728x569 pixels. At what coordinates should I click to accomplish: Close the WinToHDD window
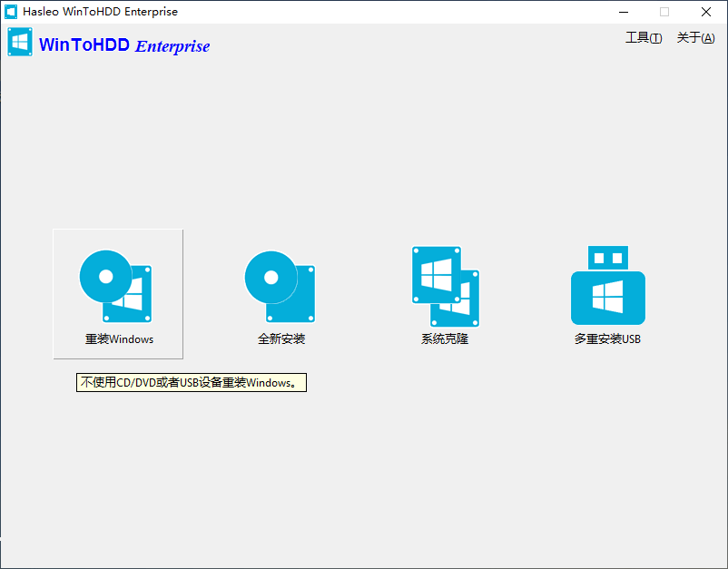[706, 12]
